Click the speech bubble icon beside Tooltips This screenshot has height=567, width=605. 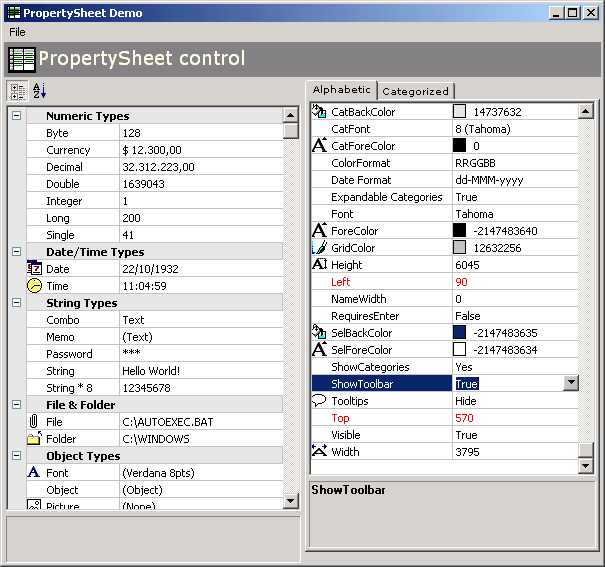319,401
